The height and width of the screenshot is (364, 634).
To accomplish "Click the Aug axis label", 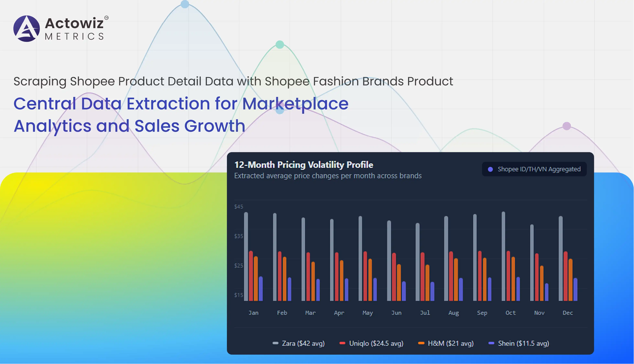I will pos(454,313).
